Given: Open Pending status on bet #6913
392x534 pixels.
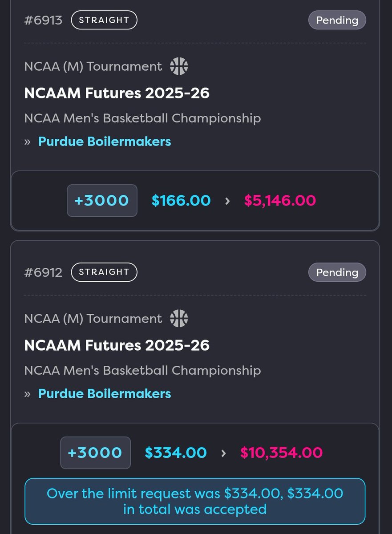Looking at the screenshot, I should click(337, 20).
